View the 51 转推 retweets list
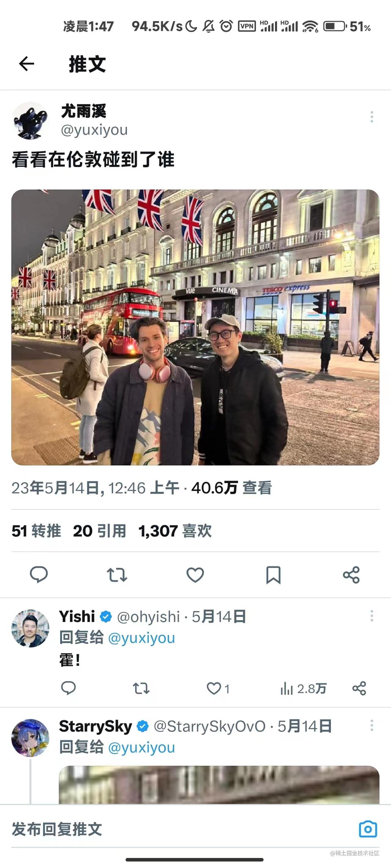The width and height of the screenshot is (391, 868). pos(36,531)
